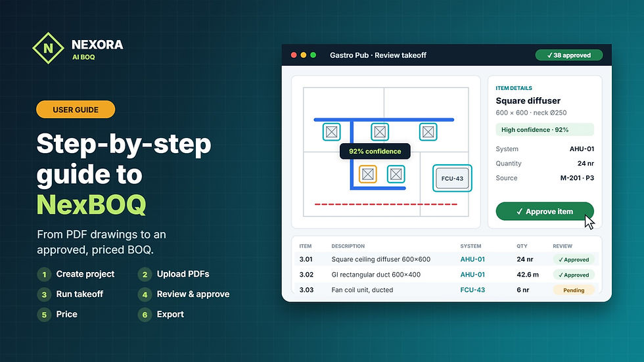This screenshot has width=644, height=362.
Task: Click the High confidence 92% badge
Action: [545, 129]
